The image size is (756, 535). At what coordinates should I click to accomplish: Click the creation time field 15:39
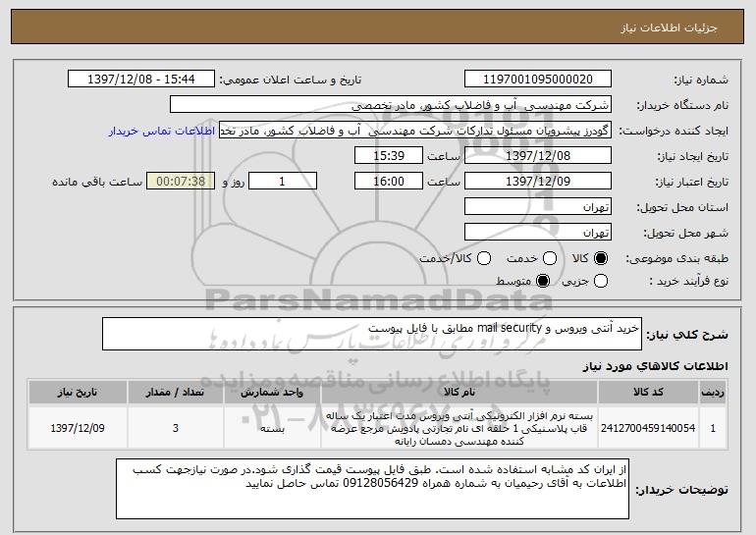389,156
